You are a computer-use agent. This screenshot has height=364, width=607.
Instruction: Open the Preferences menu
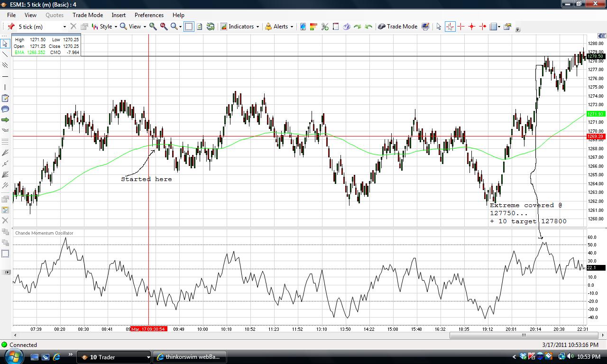point(149,15)
